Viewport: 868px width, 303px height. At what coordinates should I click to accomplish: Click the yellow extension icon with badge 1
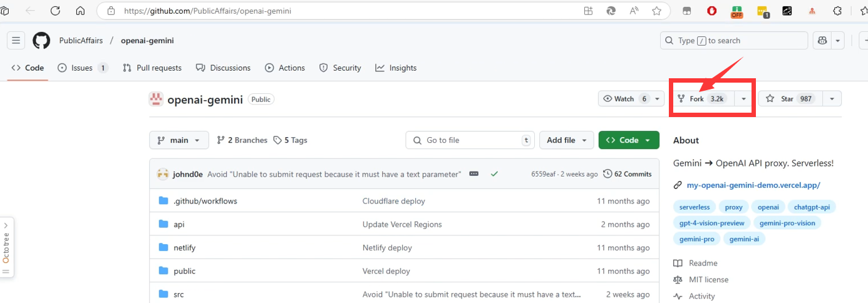[762, 11]
